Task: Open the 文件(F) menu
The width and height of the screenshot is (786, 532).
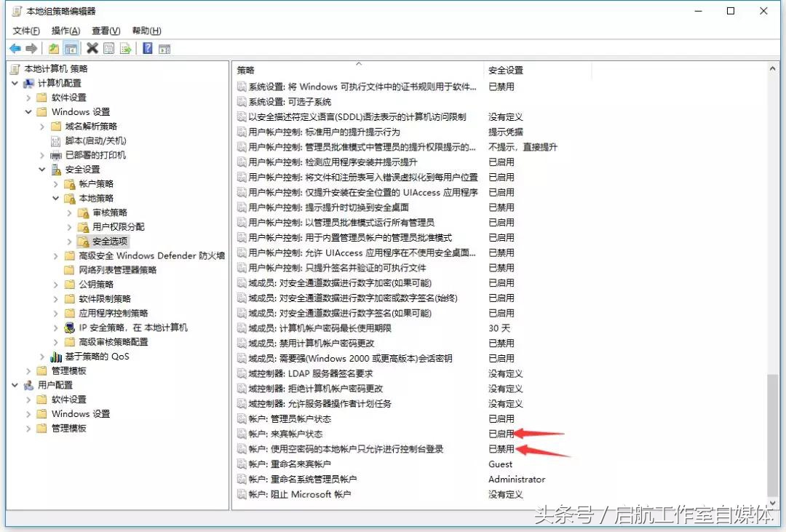Action: [25, 32]
